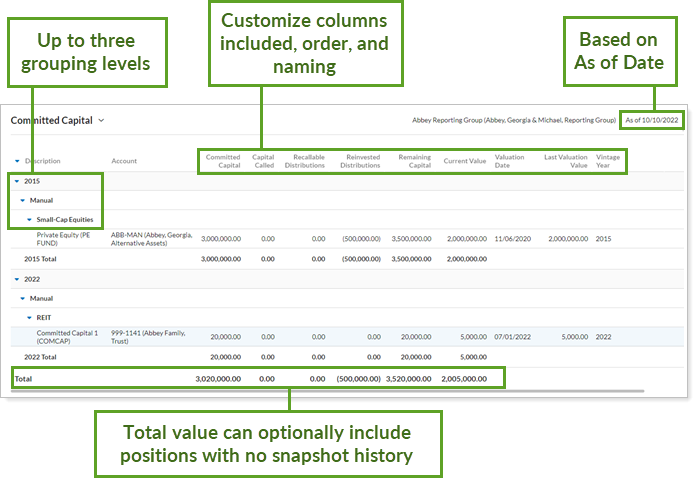The width and height of the screenshot is (695, 478).
Task: Click the As of 10/10/2022 date
Action: (x=650, y=120)
